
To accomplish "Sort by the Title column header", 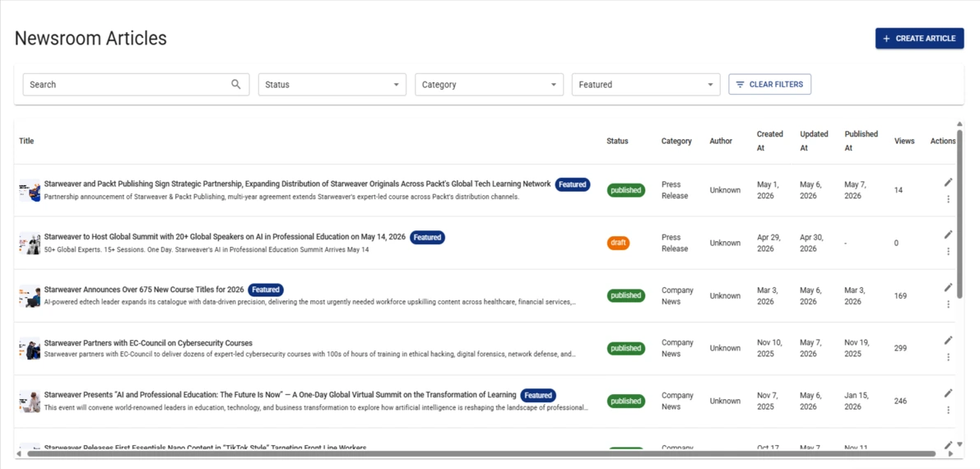I will click(x=26, y=142).
